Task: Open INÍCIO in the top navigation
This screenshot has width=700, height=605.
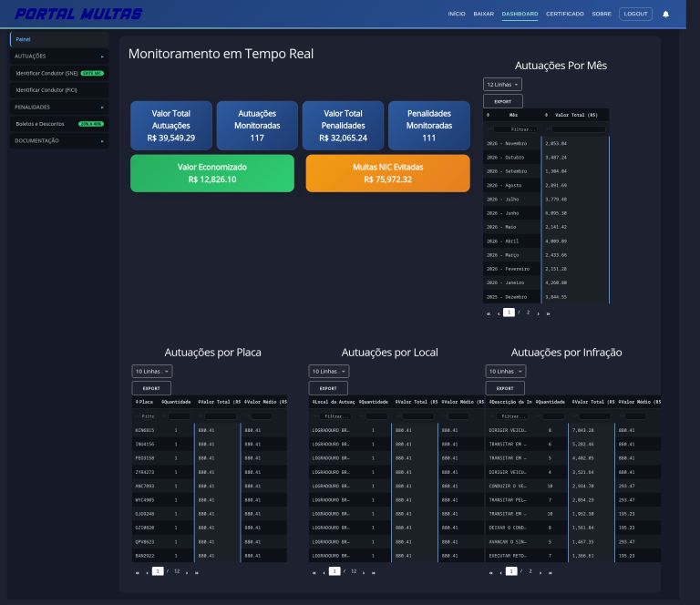Action: tap(457, 14)
